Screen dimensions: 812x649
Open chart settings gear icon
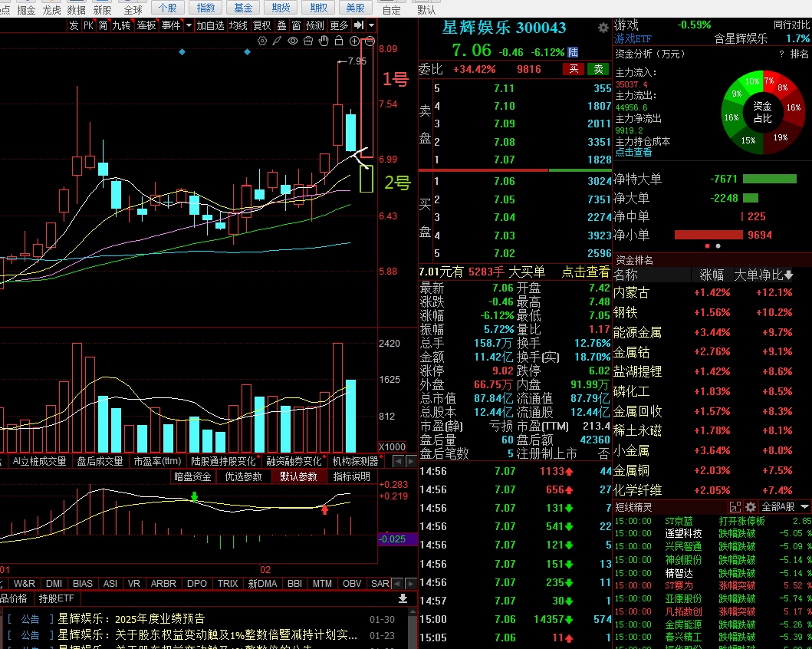[x=262, y=41]
